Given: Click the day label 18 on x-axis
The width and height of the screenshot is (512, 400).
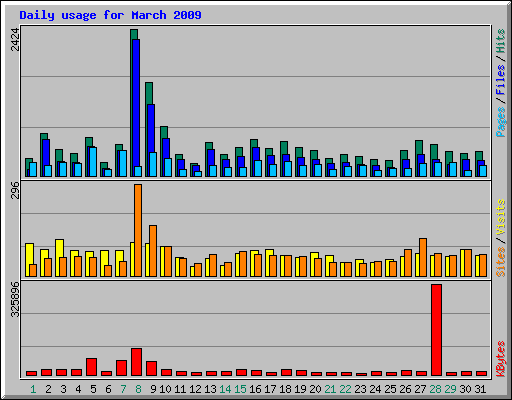Looking at the screenshot, I should (x=285, y=389).
